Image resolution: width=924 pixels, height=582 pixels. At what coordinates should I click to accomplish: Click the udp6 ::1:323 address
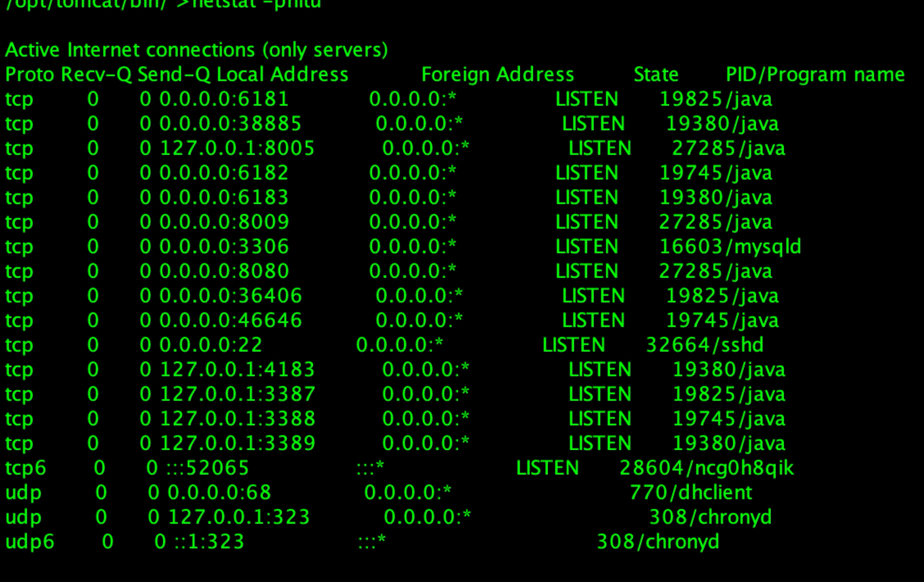[x=209, y=542]
